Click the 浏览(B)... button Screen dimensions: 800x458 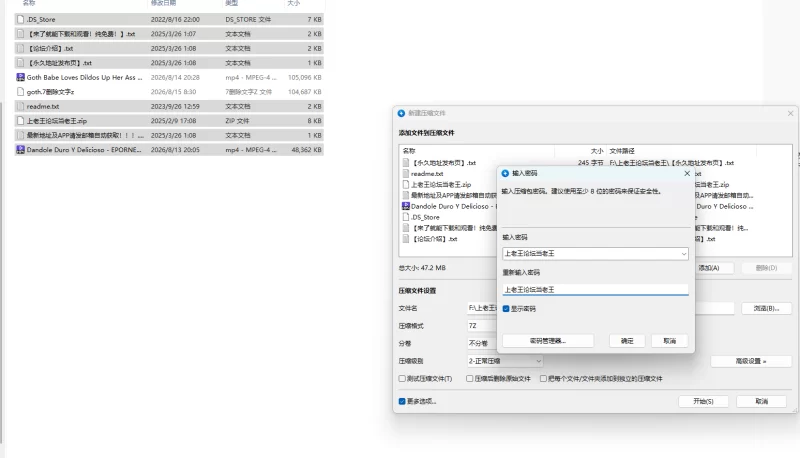[x=766, y=308]
